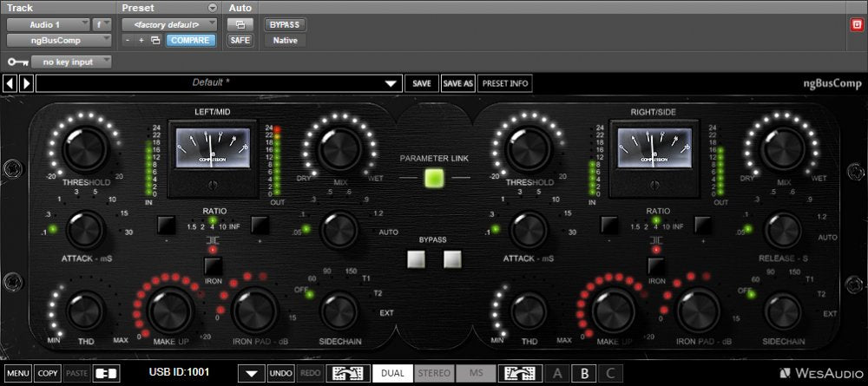Click the red target button top right
The width and height of the screenshot is (868, 386).
point(856,24)
